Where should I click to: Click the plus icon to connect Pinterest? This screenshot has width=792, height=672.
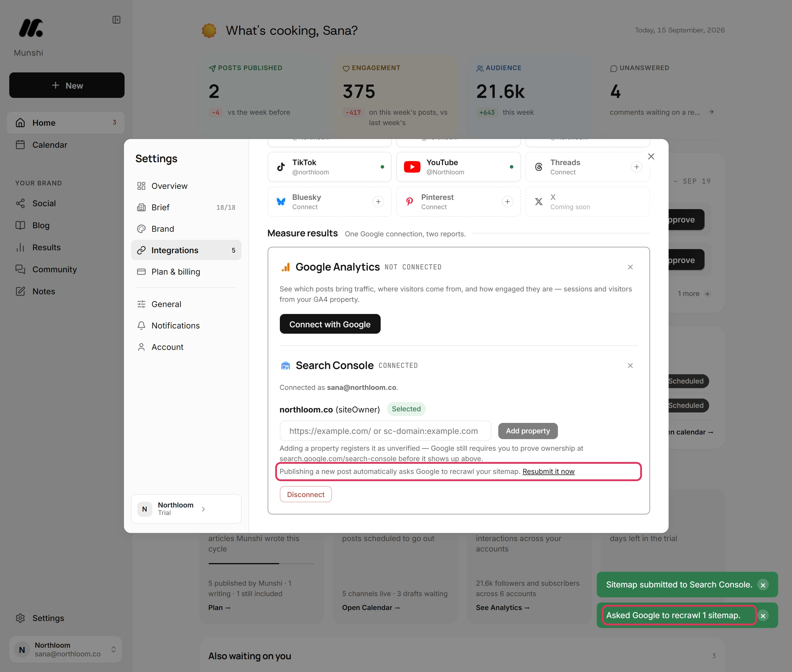(x=507, y=202)
